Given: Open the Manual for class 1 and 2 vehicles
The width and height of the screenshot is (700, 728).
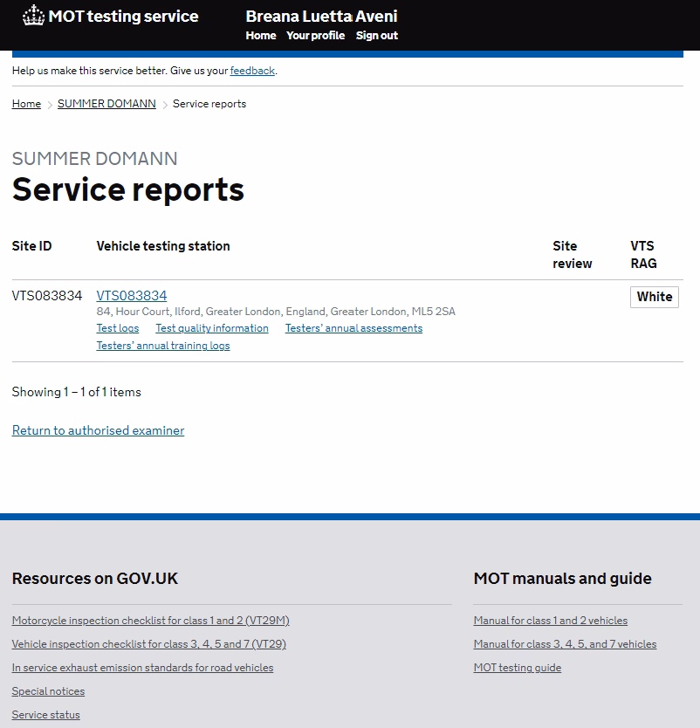Looking at the screenshot, I should [x=550, y=620].
